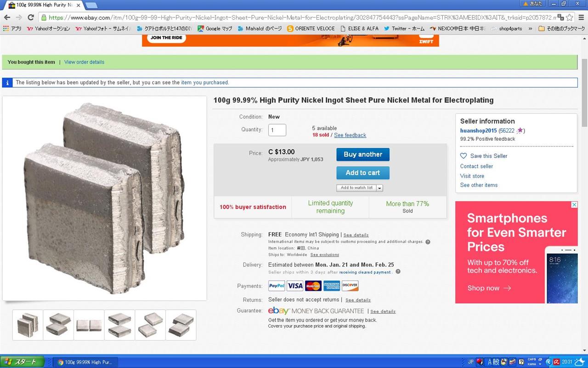Click the Windows スタート button

pyautogui.click(x=23, y=362)
